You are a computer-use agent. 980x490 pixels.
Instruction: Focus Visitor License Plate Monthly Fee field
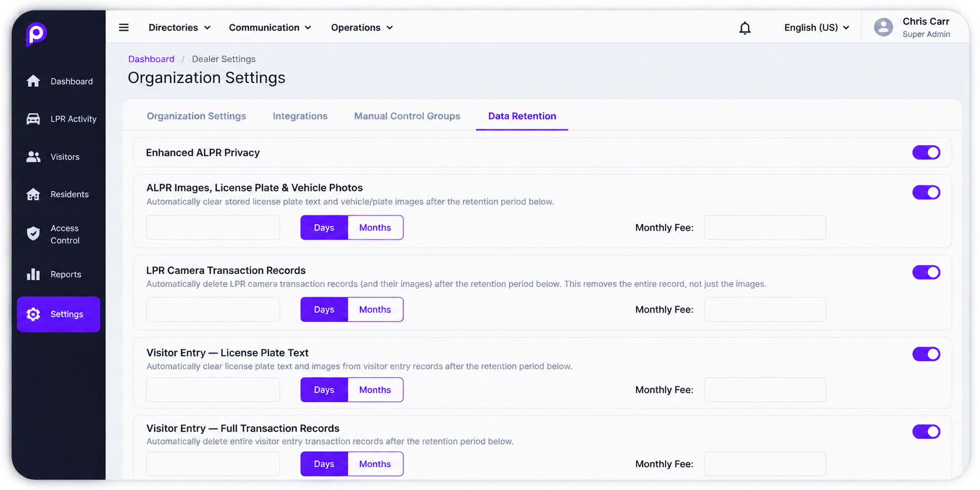click(765, 390)
